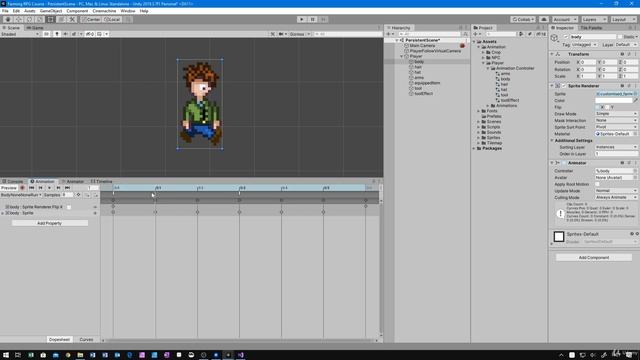The width and height of the screenshot is (640, 360).
Task: Go to last animation keyframe
Action: click(x=67, y=188)
